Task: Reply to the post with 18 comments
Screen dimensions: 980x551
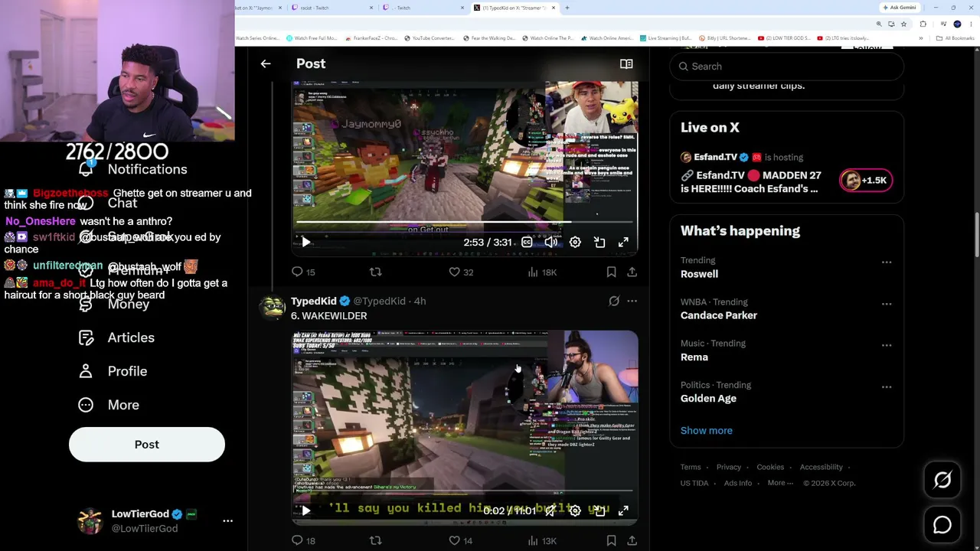Action: pyautogui.click(x=304, y=540)
